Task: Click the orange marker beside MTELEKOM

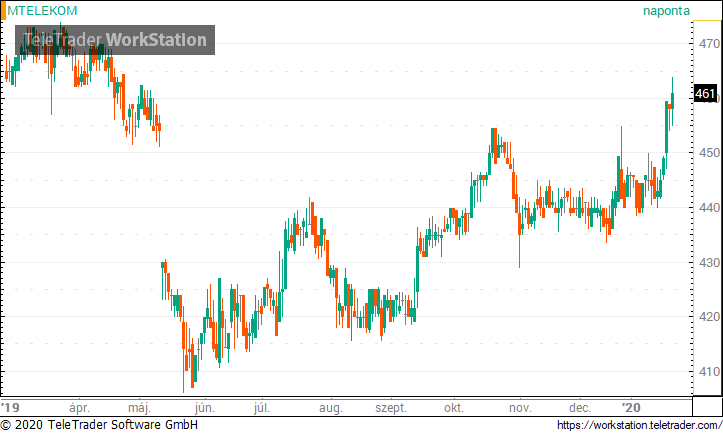Action: tap(3, 11)
